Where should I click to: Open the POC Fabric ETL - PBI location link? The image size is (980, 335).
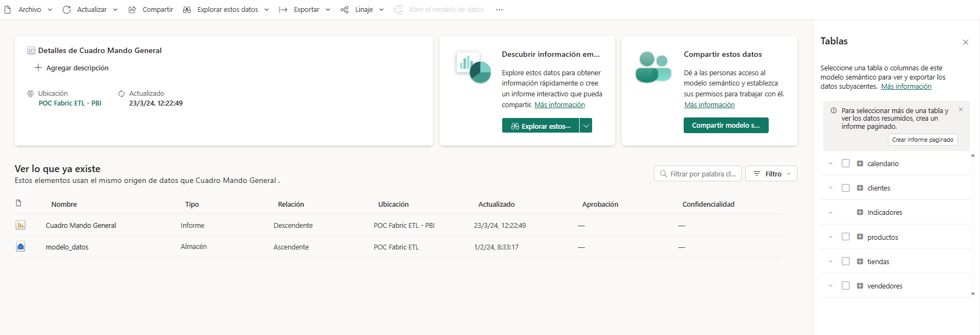click(70, 103)
